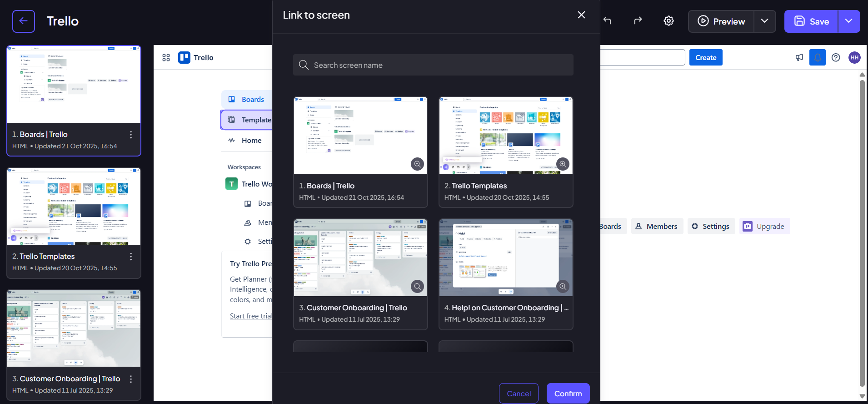Click the Search screen name field
868x404 pixels.
coord(433,65)
